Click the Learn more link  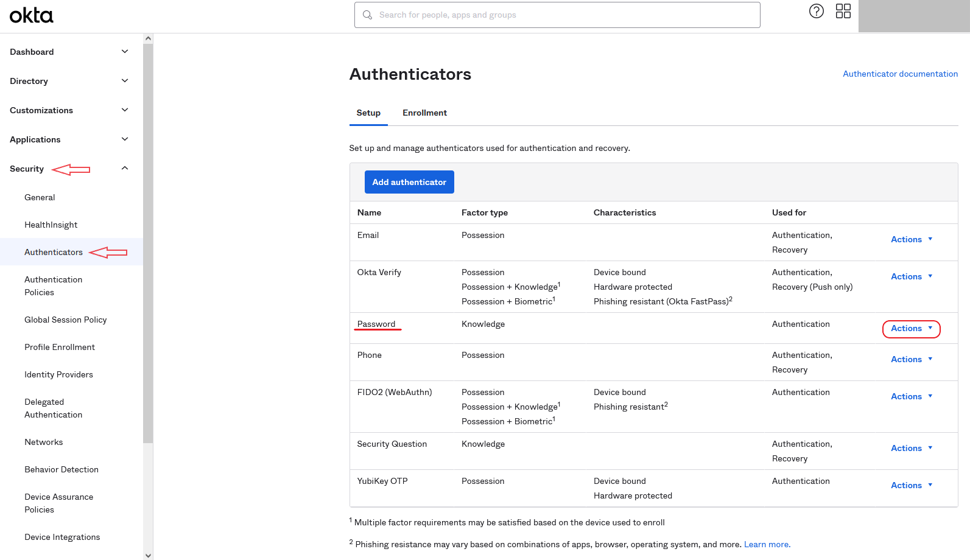click(767, 544)
